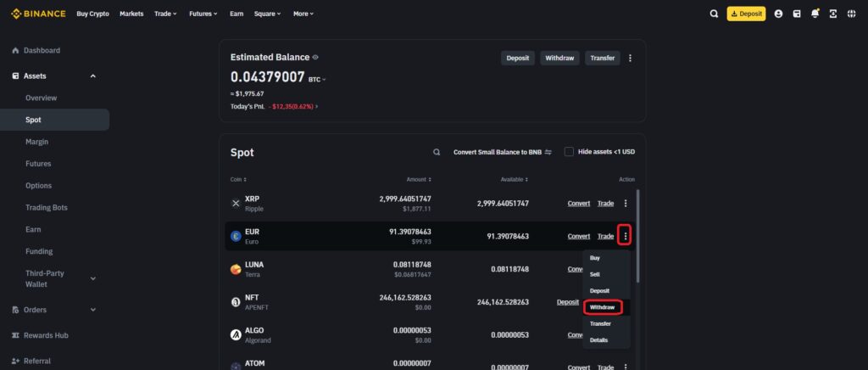868x370 pixels.
Task: Select Withdraw in EUR dropdown menu
Action: tap(603, 307)
